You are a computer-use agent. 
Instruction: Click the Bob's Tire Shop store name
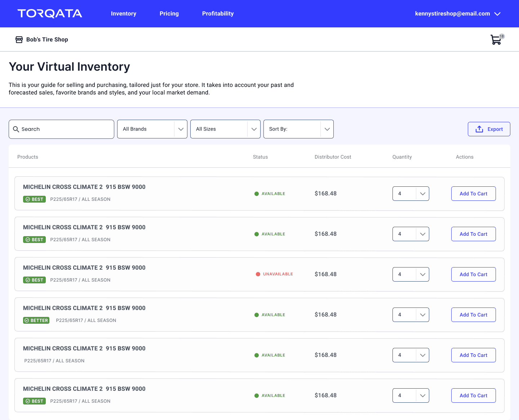tap(47, 40)
